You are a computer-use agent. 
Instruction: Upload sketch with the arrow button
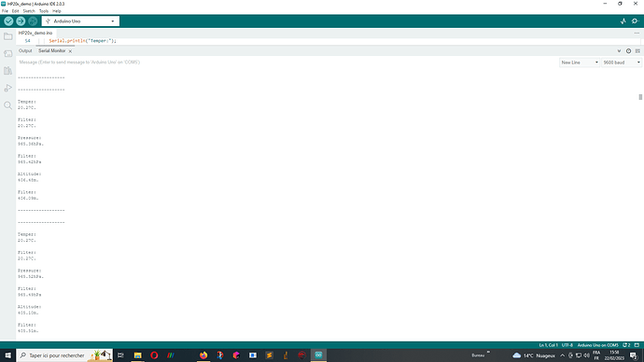(21, 21)
